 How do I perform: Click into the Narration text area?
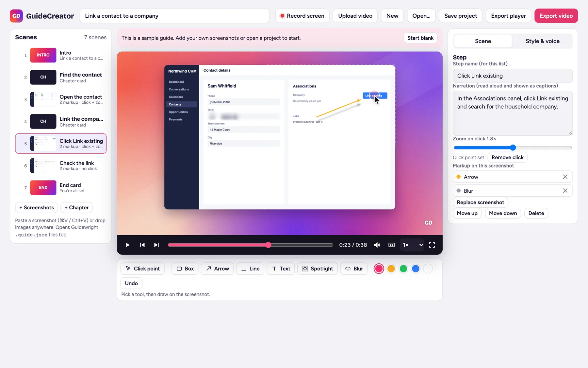pos(513,113)
